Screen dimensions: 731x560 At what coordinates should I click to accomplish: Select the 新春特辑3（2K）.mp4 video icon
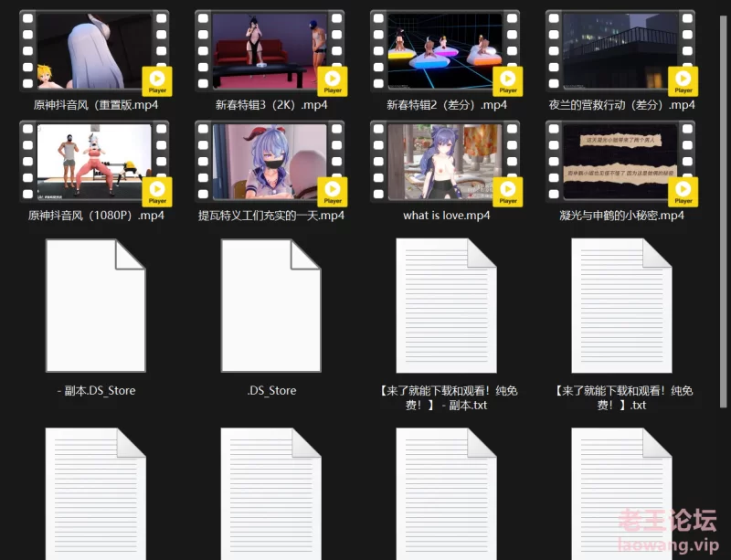pyautogui.click(x=270, y=51)
